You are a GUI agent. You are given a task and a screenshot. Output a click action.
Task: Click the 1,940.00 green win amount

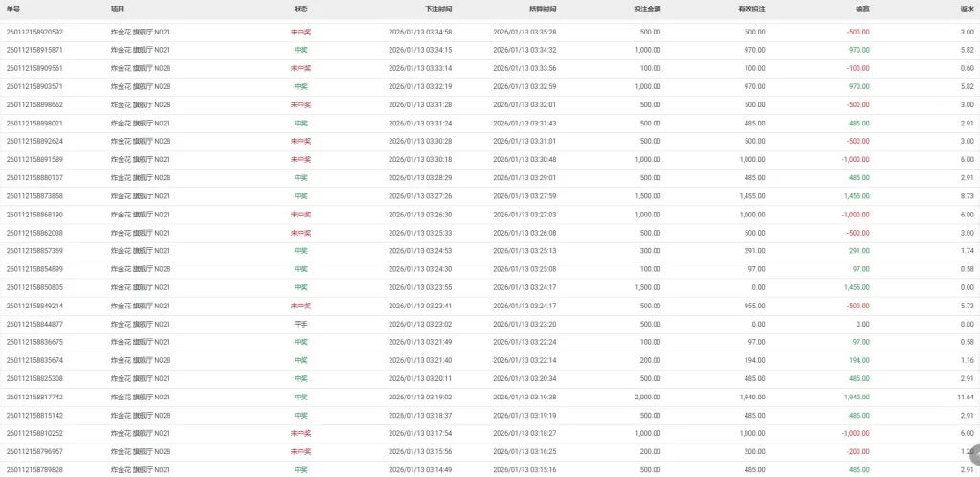tap(856, 397)
